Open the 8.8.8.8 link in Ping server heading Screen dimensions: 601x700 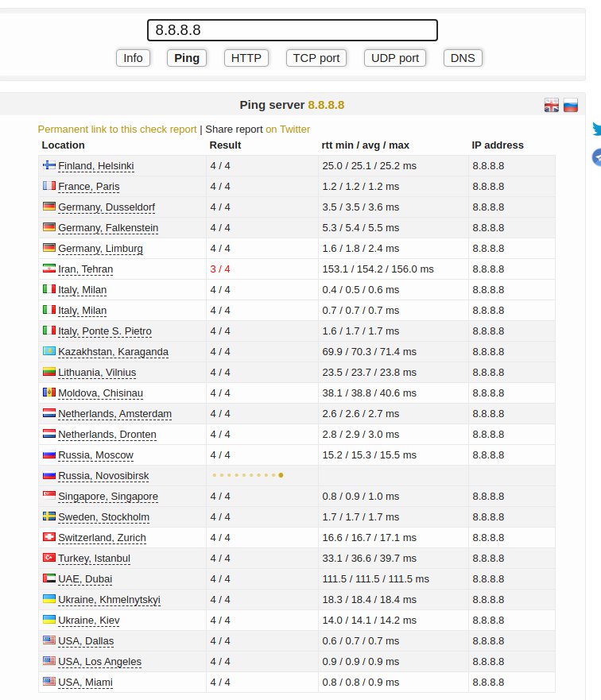326,105
